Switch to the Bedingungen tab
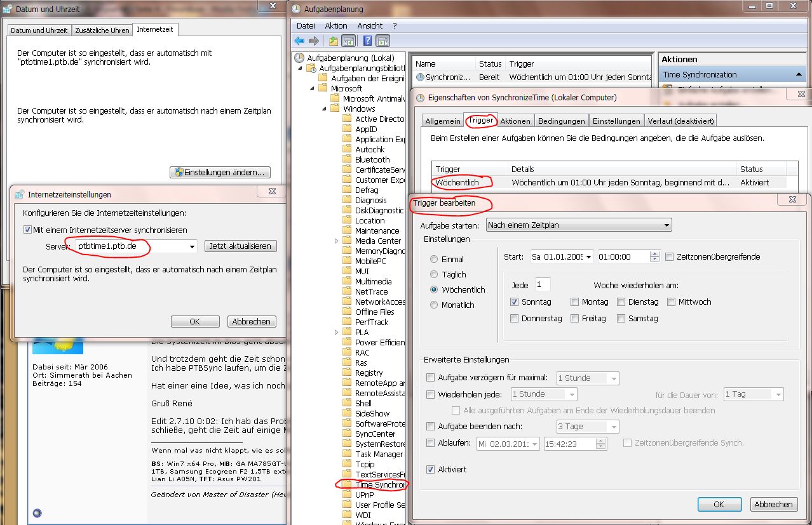812x525 pixels. [x=561, y=121]
